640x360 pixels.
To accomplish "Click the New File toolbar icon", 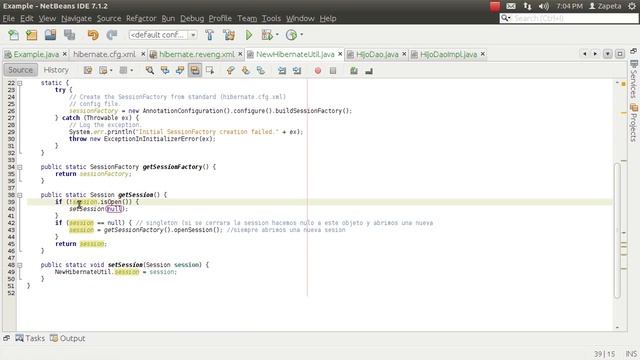I will (13, 35).
